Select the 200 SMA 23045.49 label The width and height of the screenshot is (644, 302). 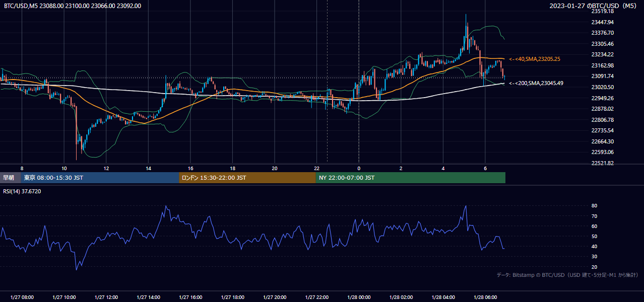[536, 83]
